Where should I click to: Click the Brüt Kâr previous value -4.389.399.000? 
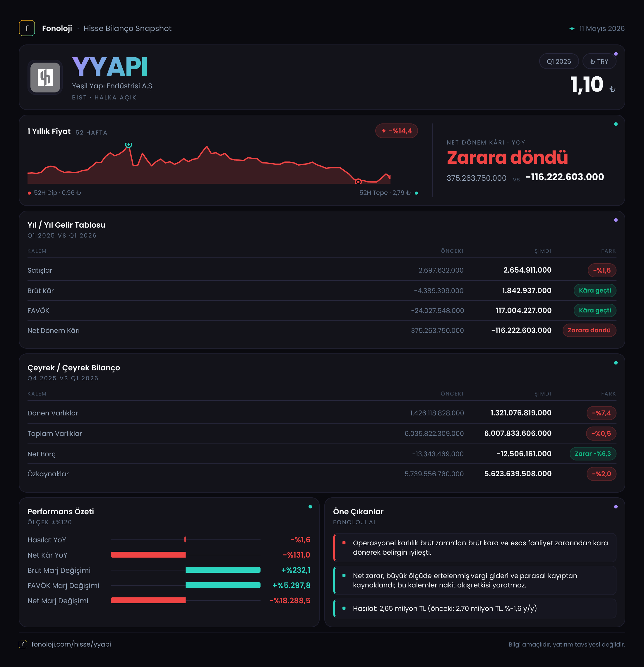pos(439,290)
